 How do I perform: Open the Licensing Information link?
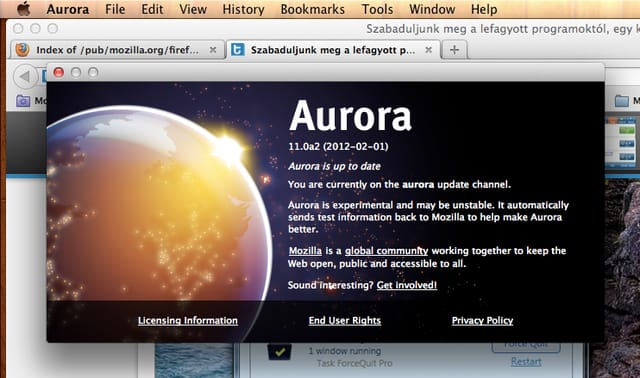point(188,321)
